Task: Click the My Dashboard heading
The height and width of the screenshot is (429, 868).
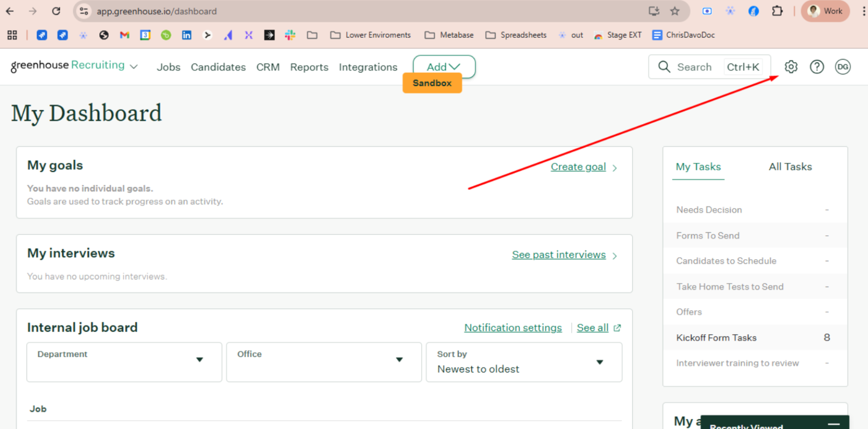Action: pos(86,114)
